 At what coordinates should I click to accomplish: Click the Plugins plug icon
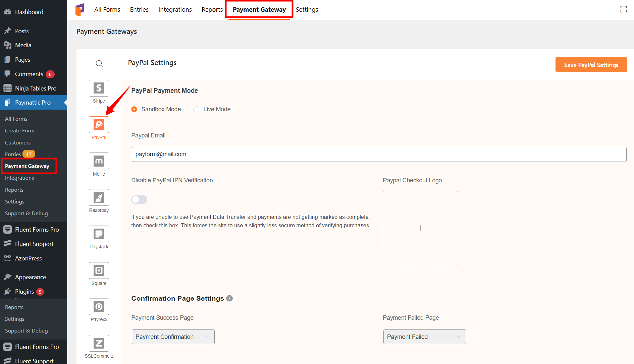7,292
